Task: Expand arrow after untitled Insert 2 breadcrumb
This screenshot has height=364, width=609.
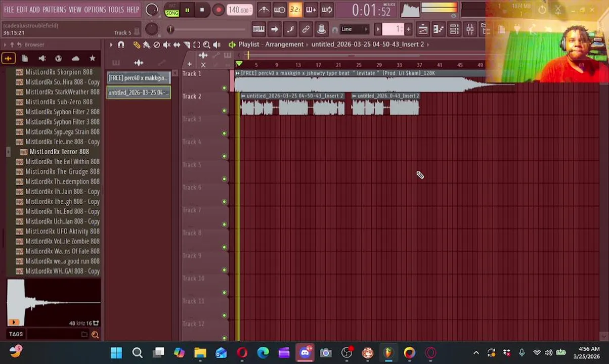Action: (x=428, y=44)
